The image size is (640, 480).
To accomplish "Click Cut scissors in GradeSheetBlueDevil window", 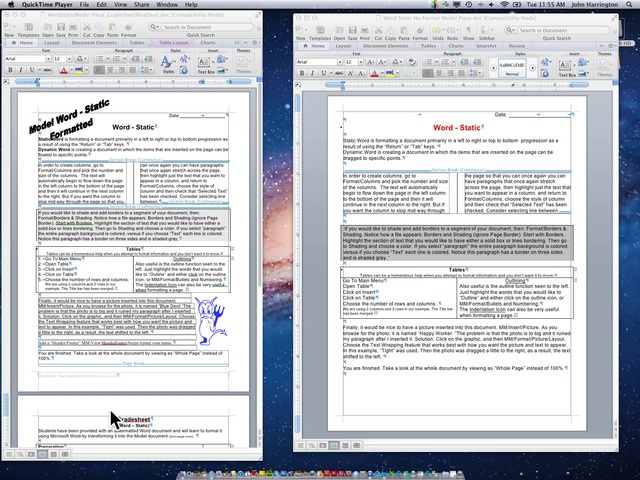I will [x=87, y=27].
